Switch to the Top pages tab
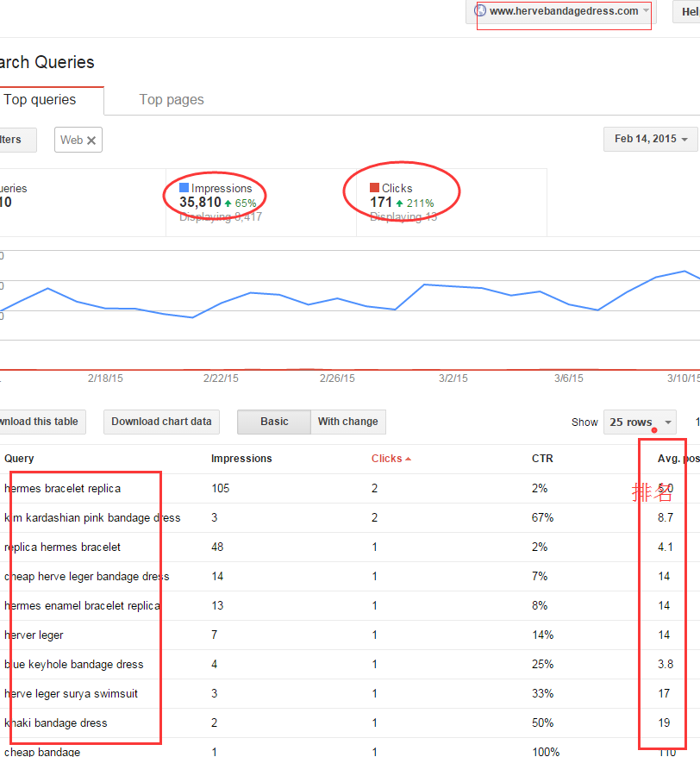 tap(172, 100)
